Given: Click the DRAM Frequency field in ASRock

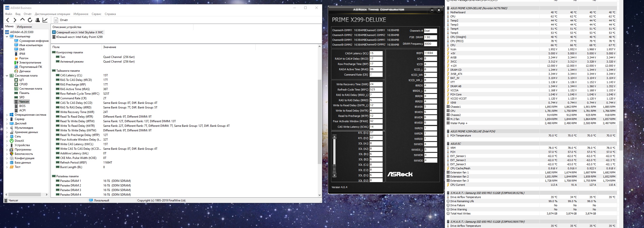Looking at the screenshot, I should [x=430, y=44].
